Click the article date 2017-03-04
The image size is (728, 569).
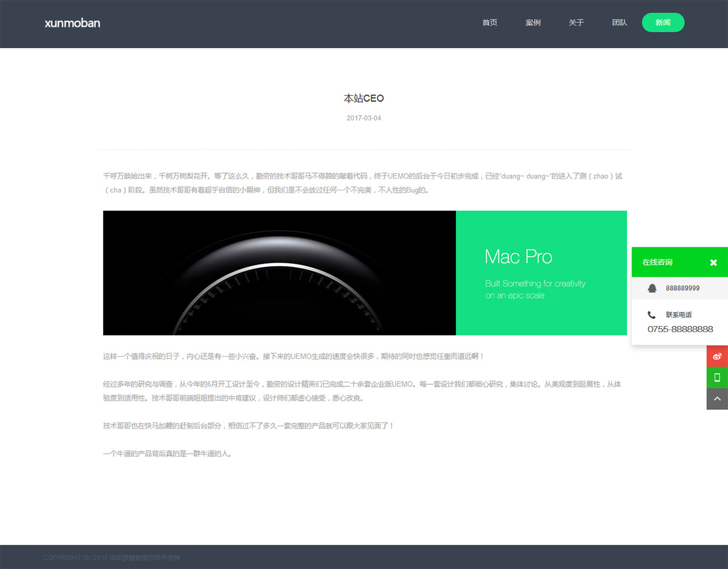coord(363,118)
